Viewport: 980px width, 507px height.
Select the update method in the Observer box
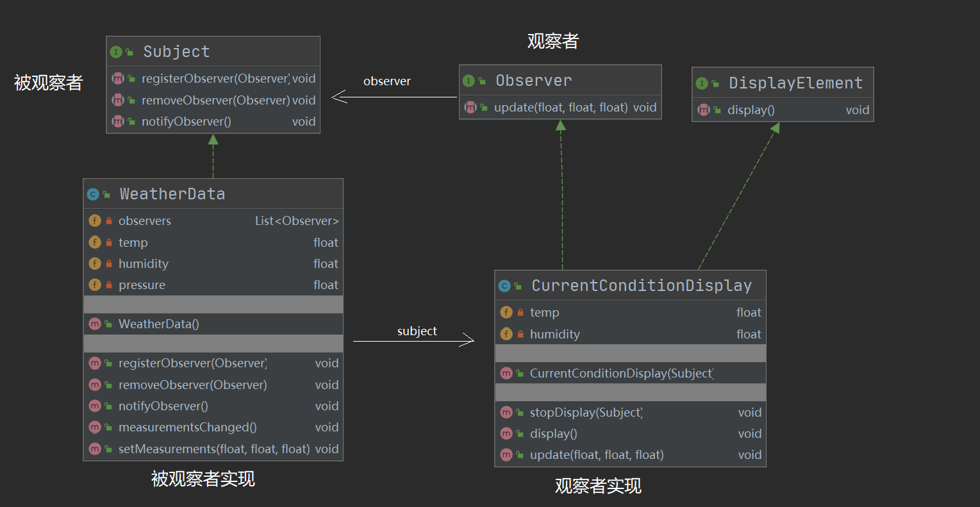(560, 108)
